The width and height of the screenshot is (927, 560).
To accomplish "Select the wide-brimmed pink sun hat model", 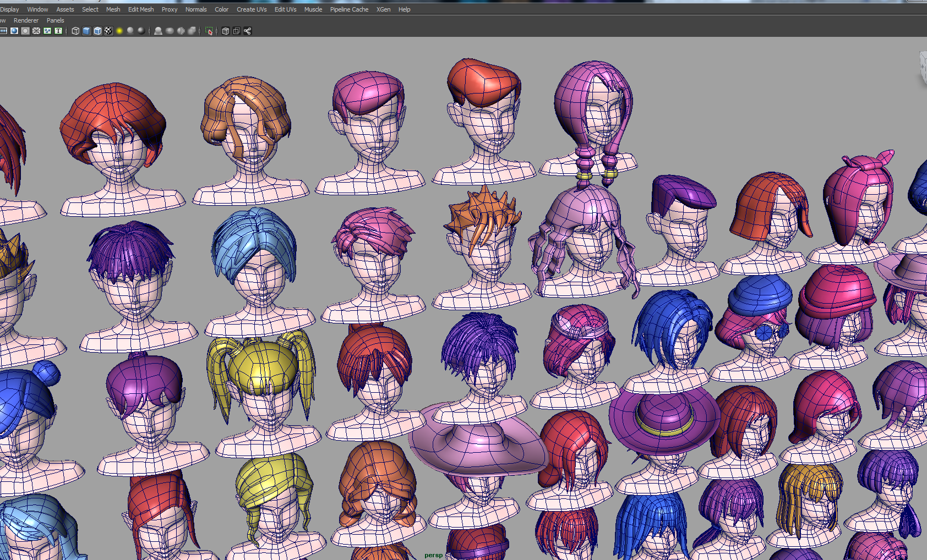I will click(x=478, y=446).
